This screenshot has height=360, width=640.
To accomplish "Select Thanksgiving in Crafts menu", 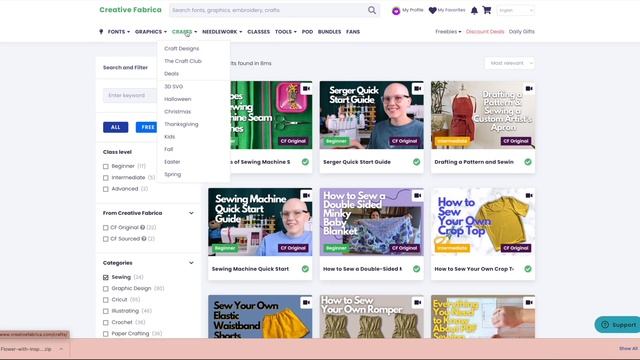I will pyautogui.click(x=181, y=124).
